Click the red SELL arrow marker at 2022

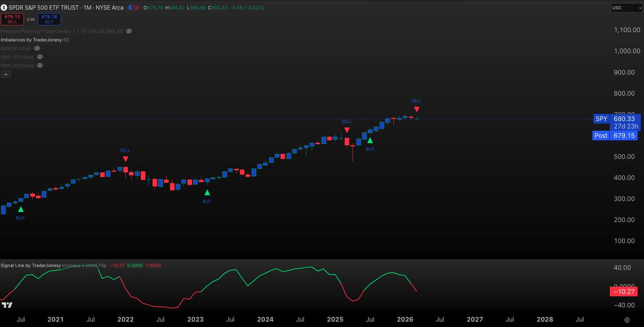(125, 159)
